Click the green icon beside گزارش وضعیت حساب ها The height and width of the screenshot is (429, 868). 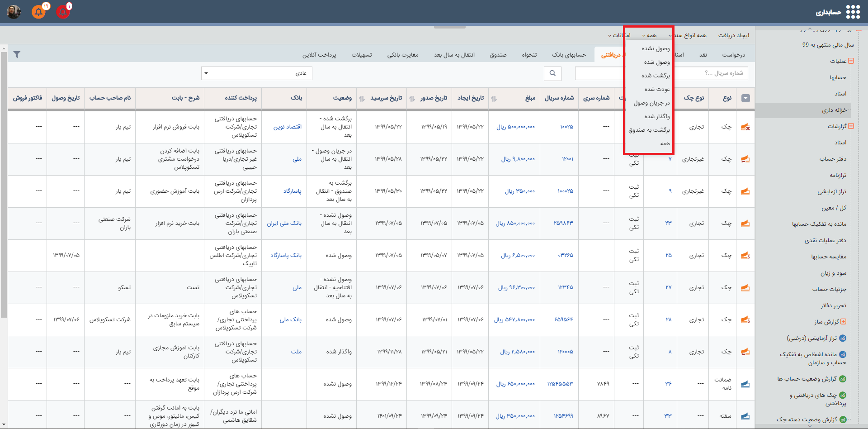pyautogui.click(x=843, y=379)
